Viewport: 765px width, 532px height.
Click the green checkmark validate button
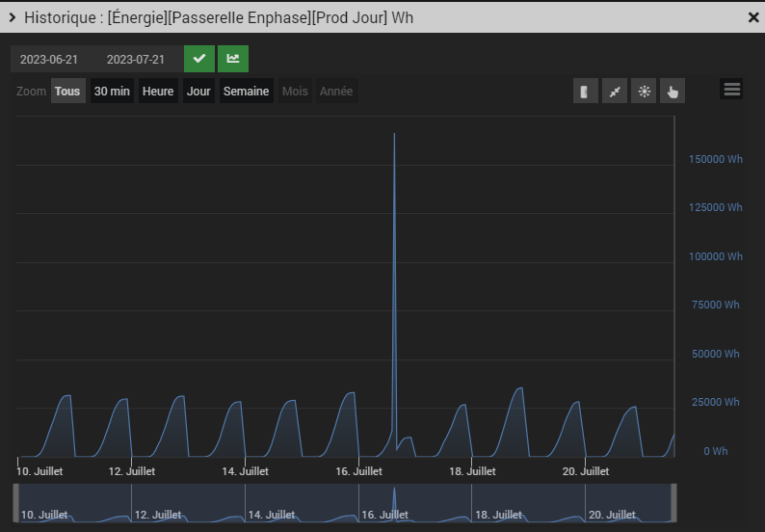tap(199, 59)
